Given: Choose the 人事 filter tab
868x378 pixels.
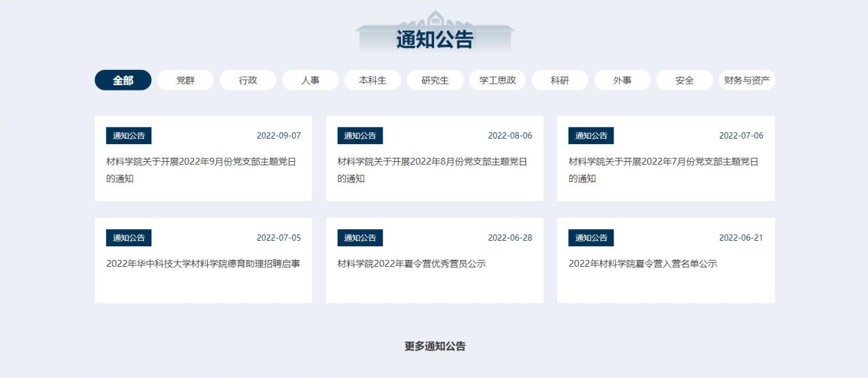Looking at the screenshot, I should [x=310, y=80].
